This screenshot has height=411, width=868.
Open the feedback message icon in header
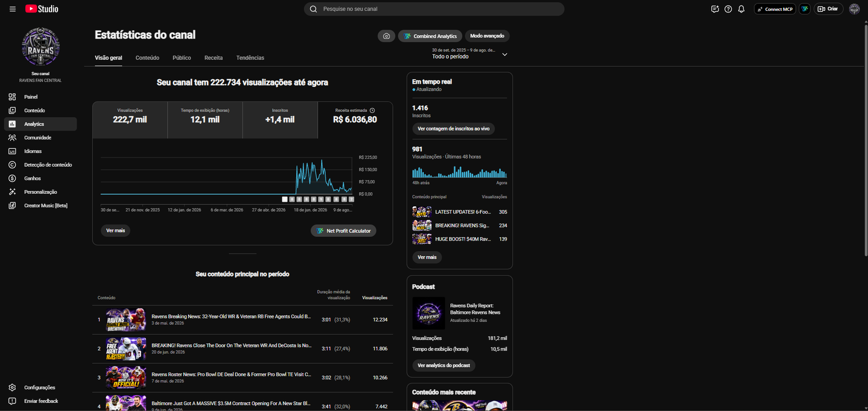click(715, 9)
